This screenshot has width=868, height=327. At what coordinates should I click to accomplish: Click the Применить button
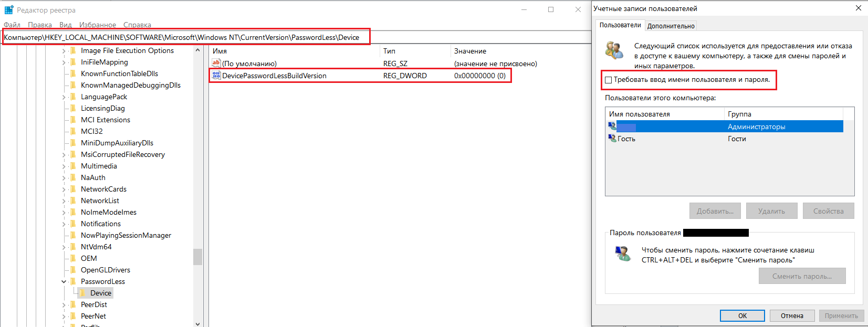841,315
